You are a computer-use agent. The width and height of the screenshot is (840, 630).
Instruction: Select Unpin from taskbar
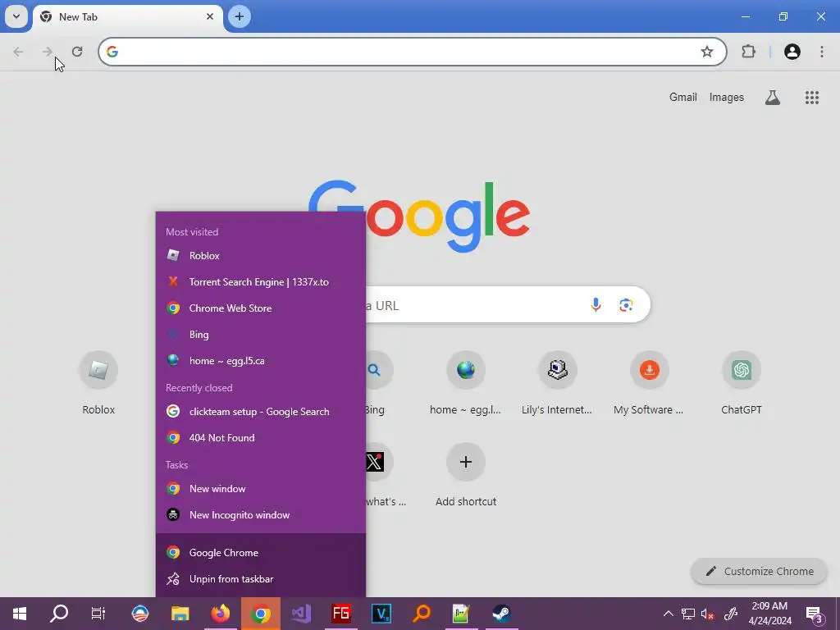261,578
